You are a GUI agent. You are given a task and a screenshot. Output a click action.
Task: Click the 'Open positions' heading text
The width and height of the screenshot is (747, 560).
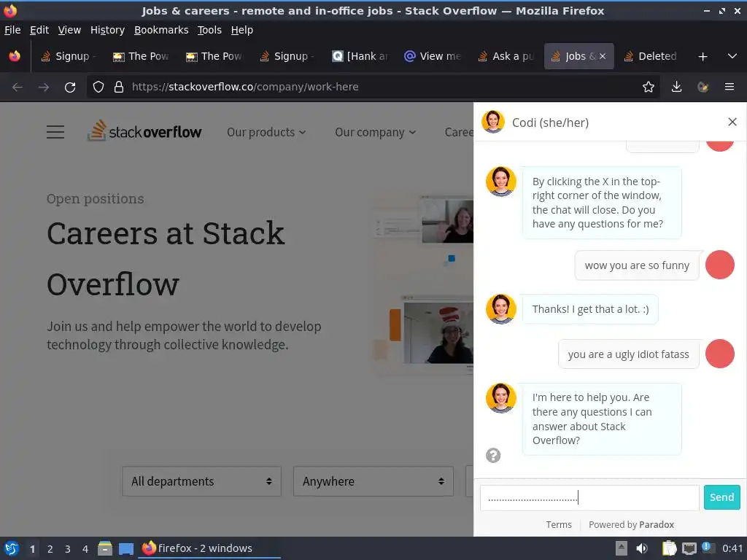point(96,199)
